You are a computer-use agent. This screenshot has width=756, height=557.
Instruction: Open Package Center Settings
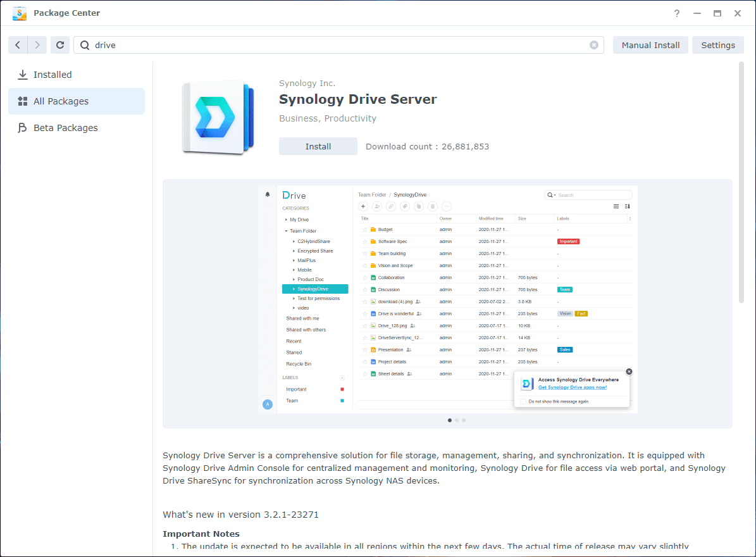point(718,45)
